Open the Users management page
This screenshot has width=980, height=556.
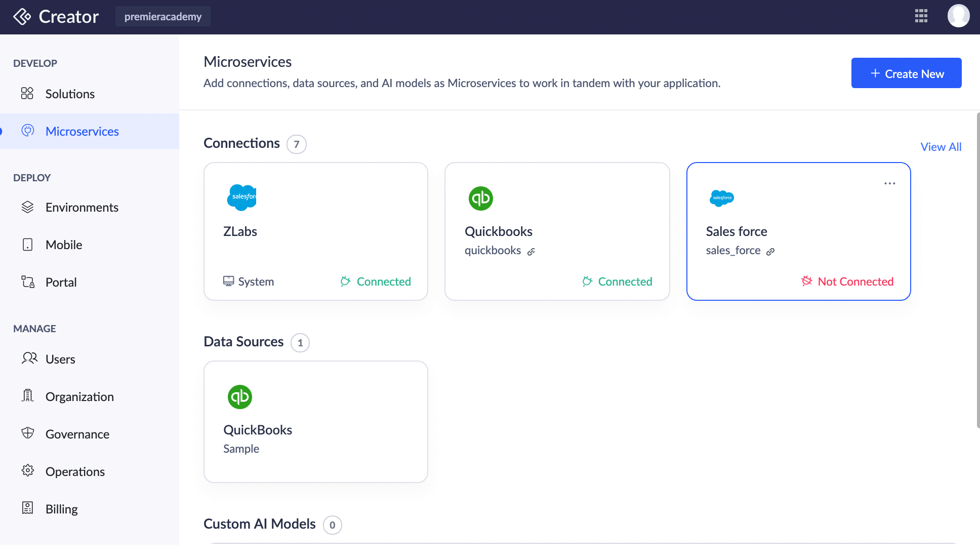pyautogui.click(x=60, y=359)
